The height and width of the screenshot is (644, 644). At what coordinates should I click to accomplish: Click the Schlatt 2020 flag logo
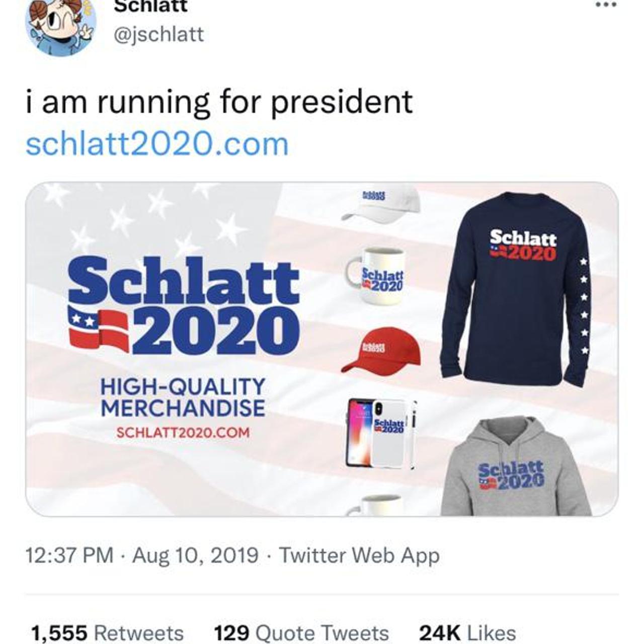(98, 327)
